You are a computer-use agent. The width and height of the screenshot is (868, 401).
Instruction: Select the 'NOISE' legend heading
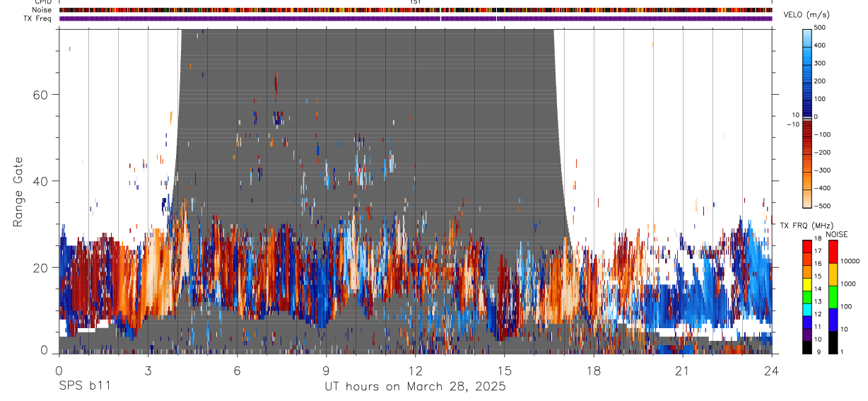click(837, 234)
